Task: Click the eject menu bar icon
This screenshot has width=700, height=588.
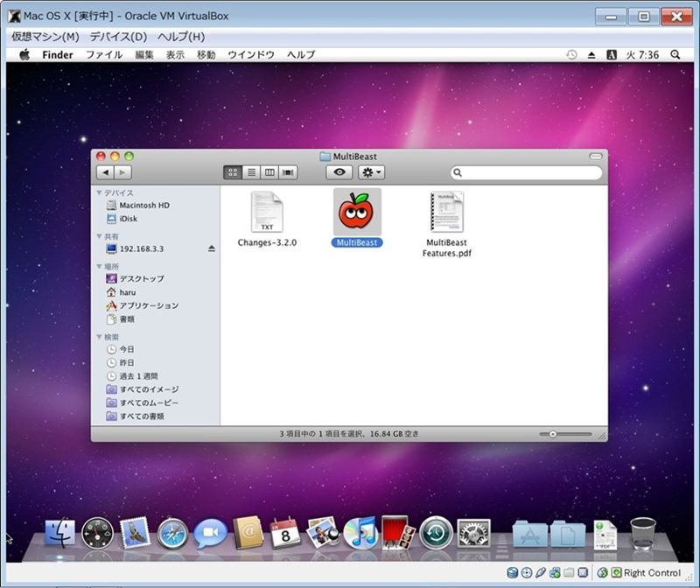Action: [591, 55]
